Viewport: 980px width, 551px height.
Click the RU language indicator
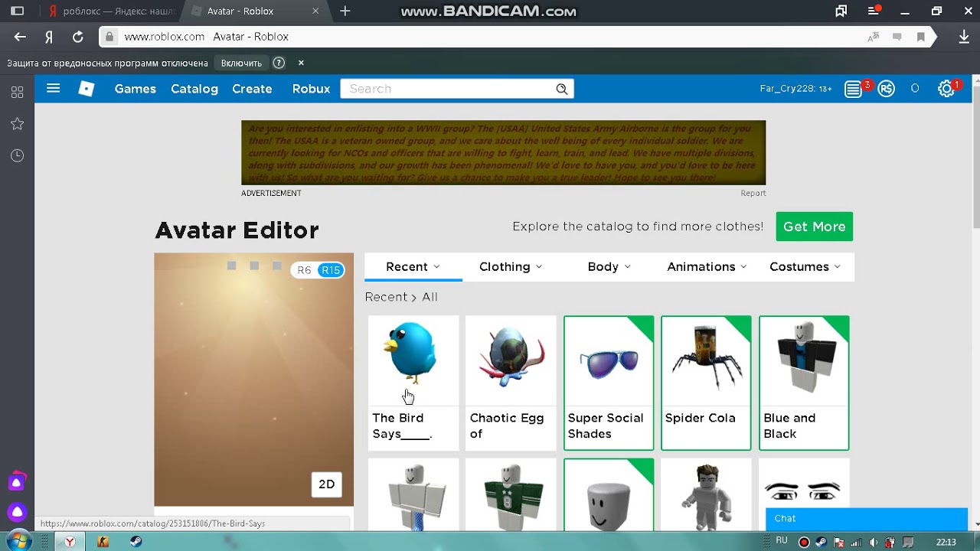[x=782, y=541]
